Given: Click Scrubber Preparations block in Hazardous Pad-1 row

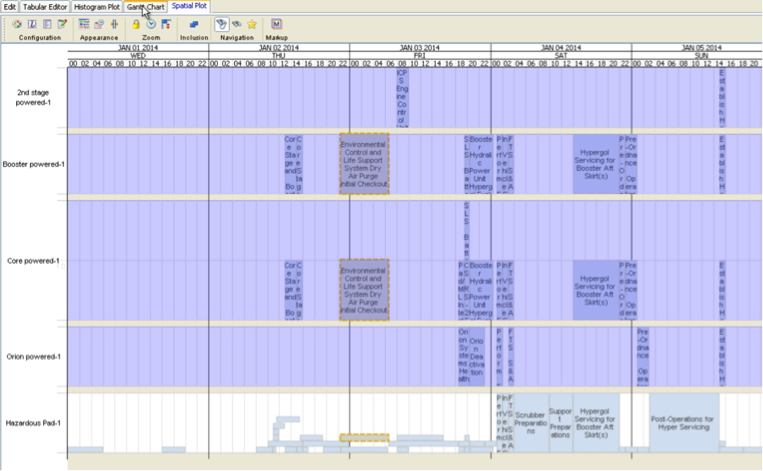Looking at the screenshot, I should coord(530,421).
